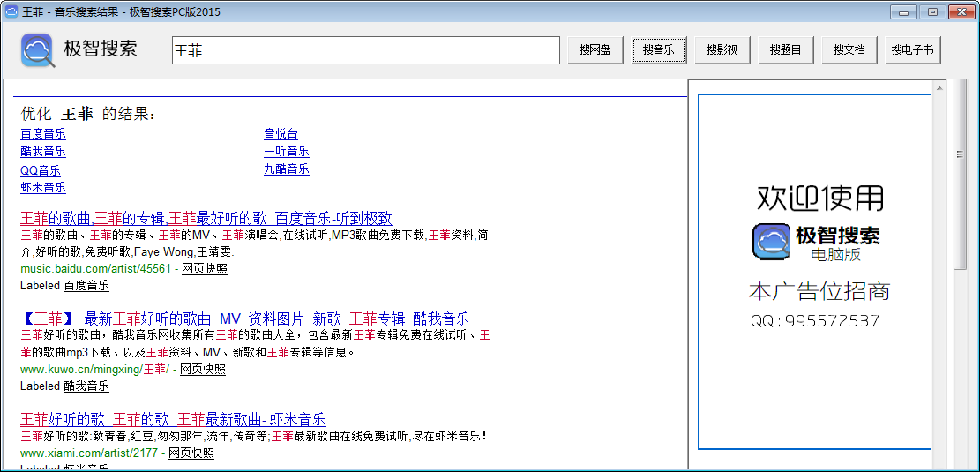Screen dimensions: 980x472
Task: Click the 搜题目 button
Action: point(786,50)
